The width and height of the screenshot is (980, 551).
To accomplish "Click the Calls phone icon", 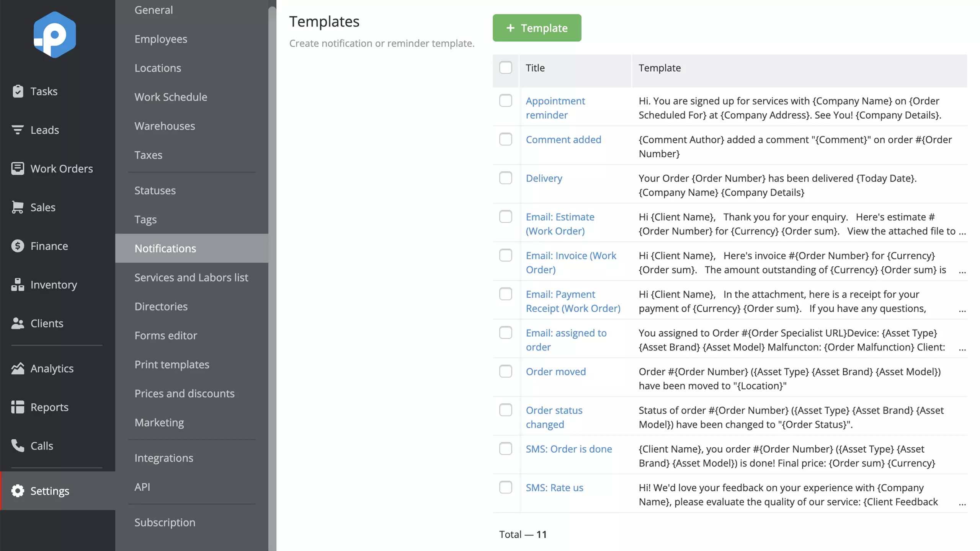I will [x=18, y=445].
